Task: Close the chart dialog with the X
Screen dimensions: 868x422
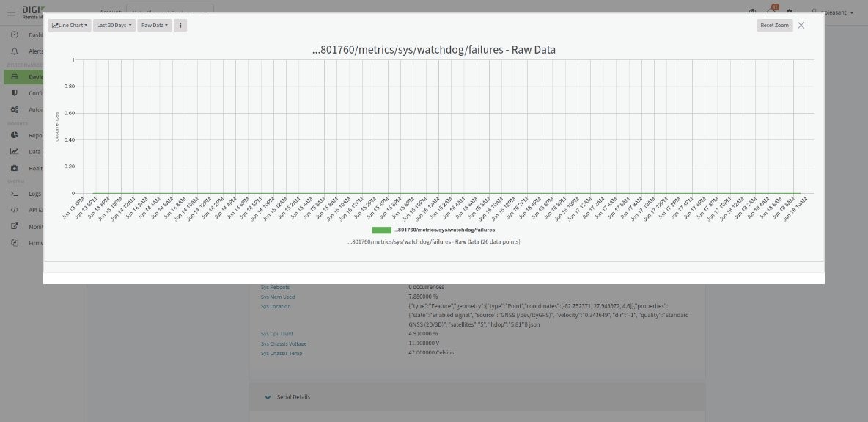Action: pos(801,26)
